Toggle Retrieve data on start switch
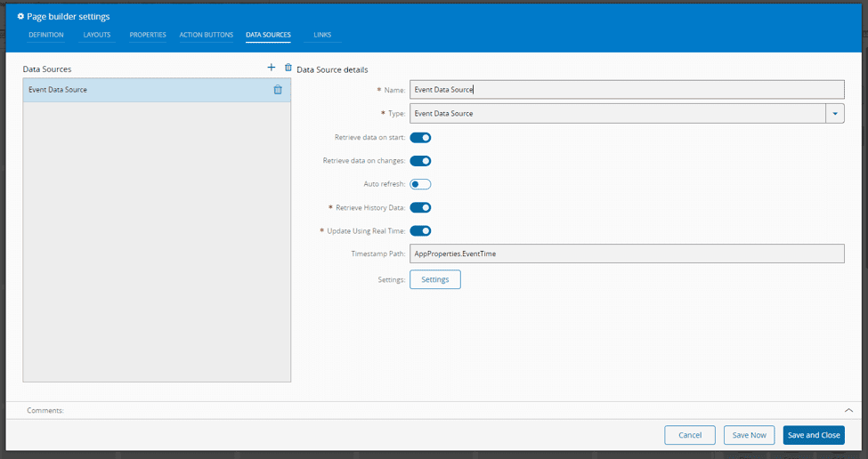 tap(420, 138)
